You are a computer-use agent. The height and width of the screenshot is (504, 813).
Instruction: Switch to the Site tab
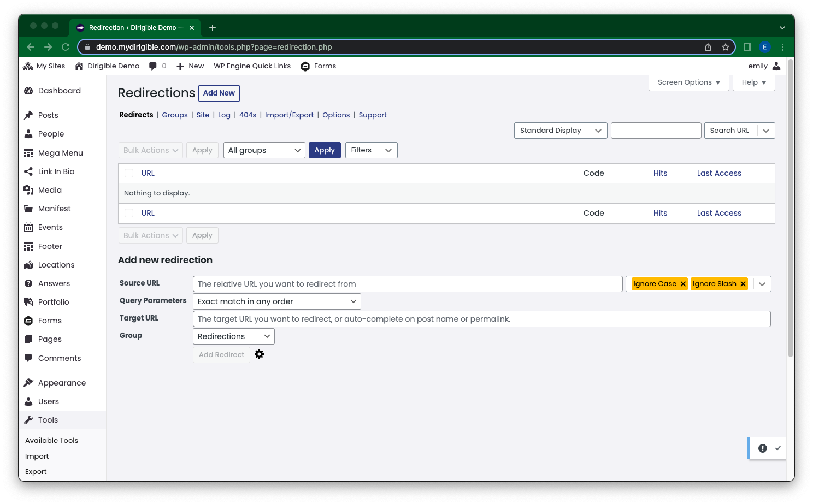203,115
